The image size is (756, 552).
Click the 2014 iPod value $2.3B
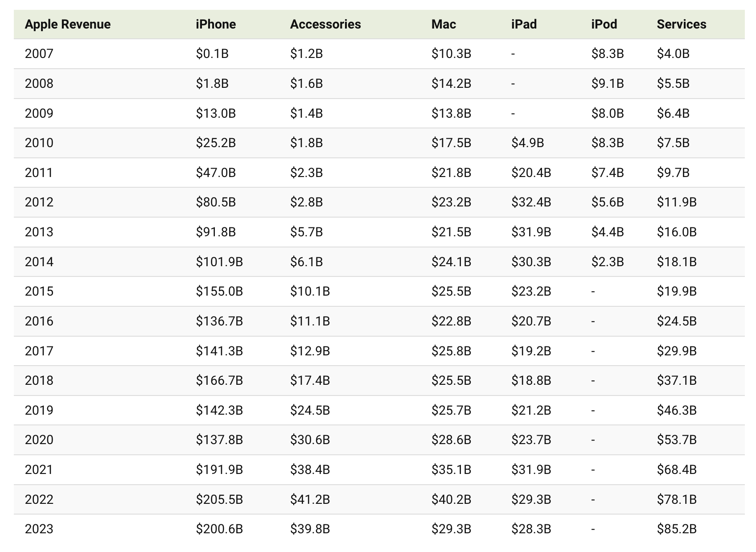click(608, 262)
